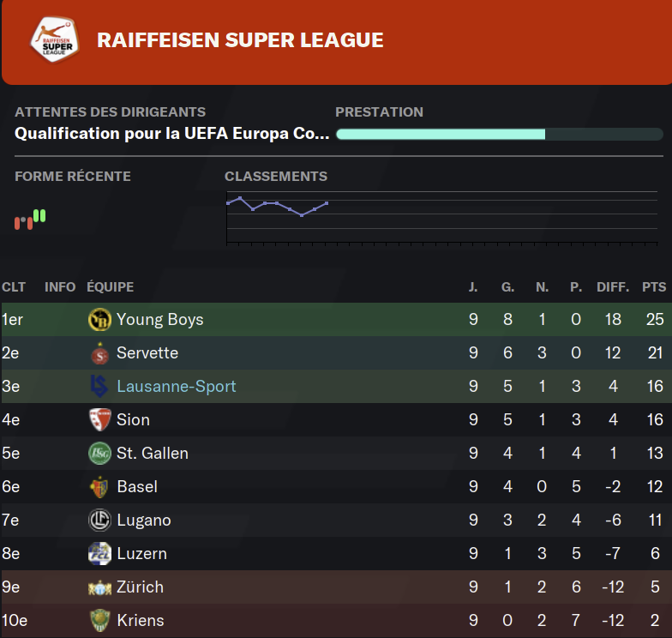
Task: Click the Prestation progress bar
Action: (x=500, y=134)
